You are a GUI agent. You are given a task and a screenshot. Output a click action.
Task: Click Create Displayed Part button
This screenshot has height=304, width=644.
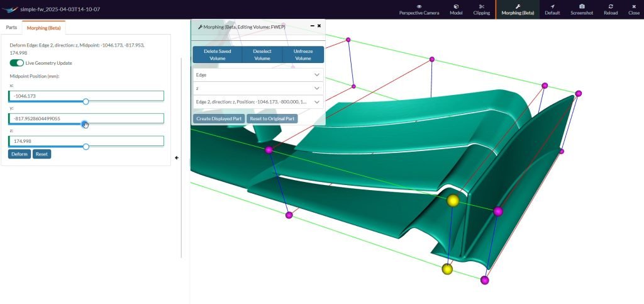(x=218, y=119)
